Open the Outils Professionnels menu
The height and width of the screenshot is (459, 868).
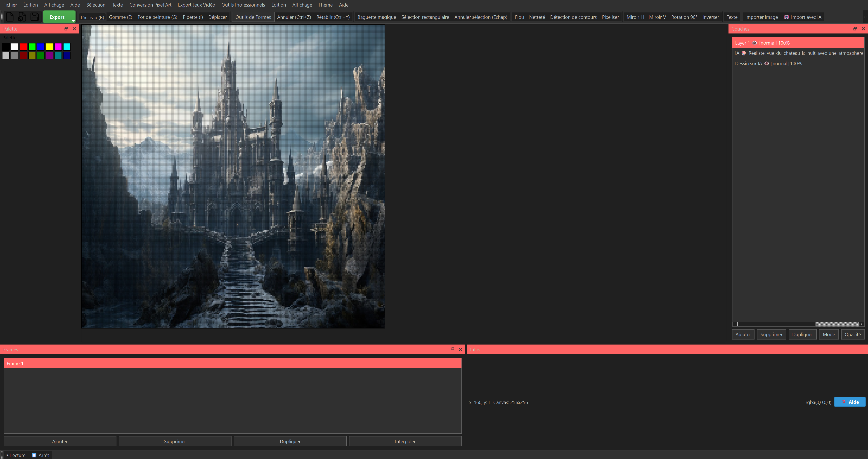[x=243, y=5]
